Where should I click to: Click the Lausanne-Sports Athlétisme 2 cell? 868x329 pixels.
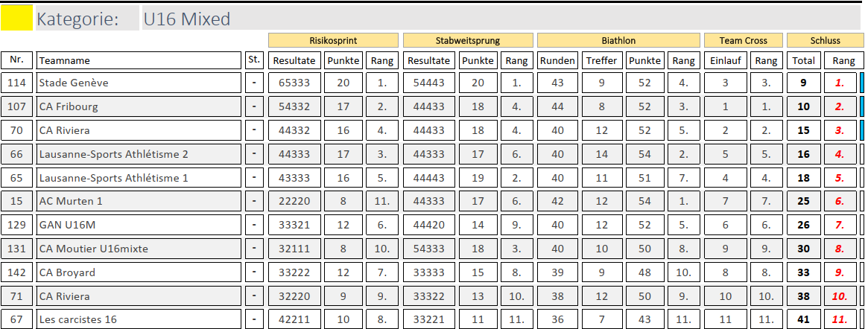[x=139, y=154]
